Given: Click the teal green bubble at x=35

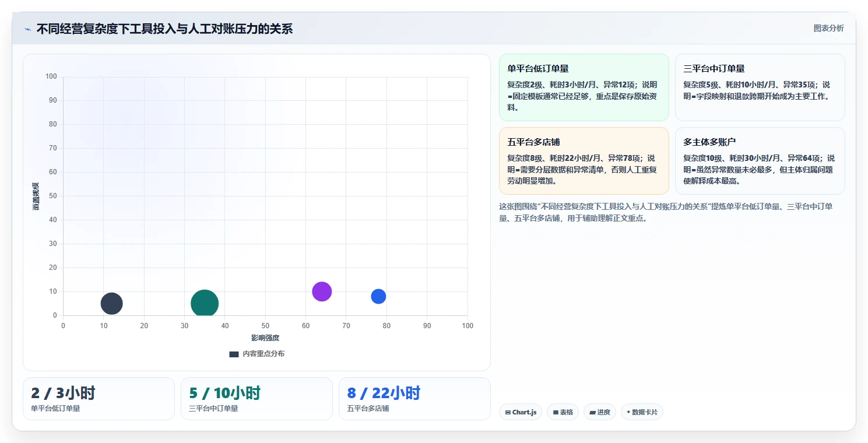Looking at the screenshot, I should (x=205, y=303).
